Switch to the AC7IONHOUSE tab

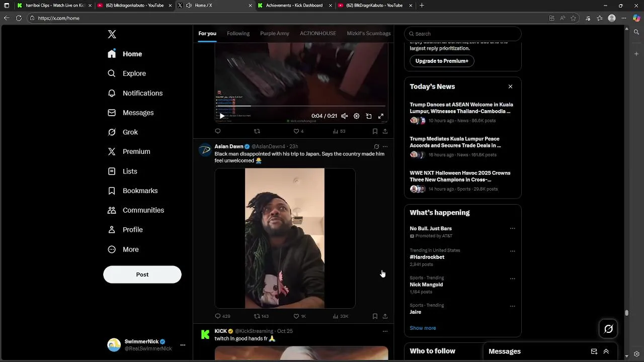[318, 33]
